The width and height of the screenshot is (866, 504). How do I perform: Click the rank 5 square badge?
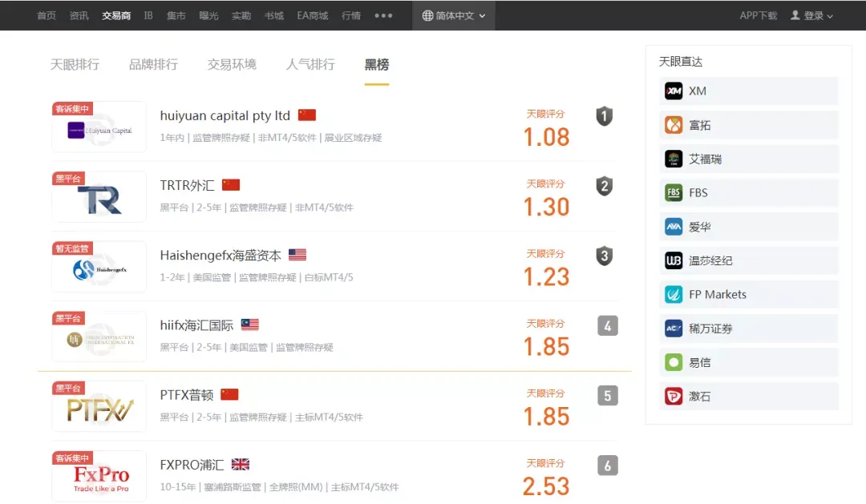(x=608, y=396)
